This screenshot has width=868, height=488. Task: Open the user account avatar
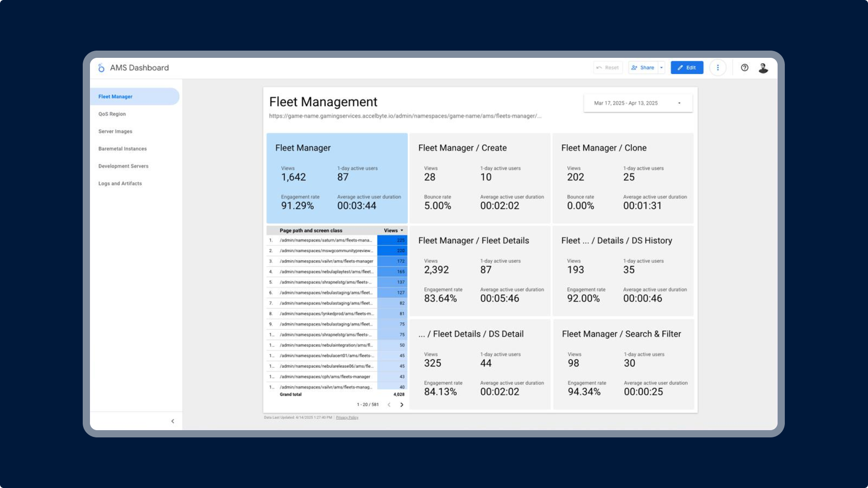763,68
